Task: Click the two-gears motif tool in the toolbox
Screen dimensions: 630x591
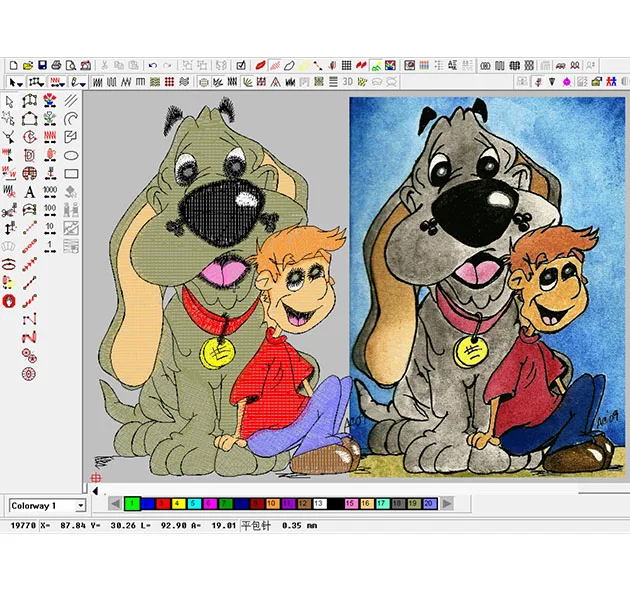Action: 29,356
